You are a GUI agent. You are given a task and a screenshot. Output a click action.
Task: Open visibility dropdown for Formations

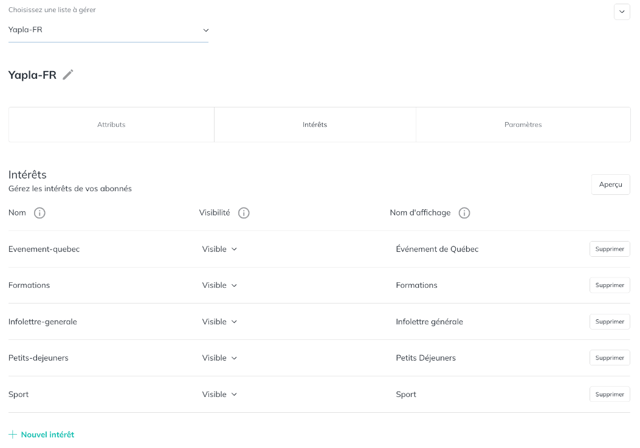219,285
